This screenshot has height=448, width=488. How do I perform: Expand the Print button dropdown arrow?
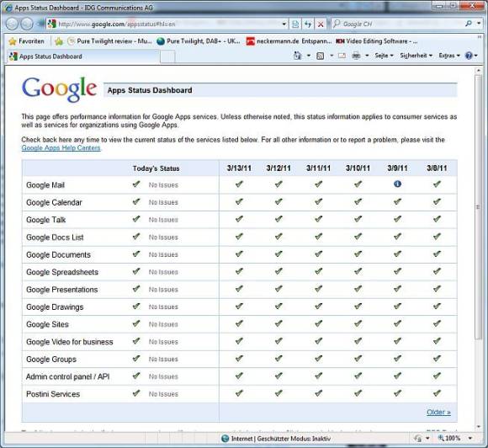click(x=367, y=56)
